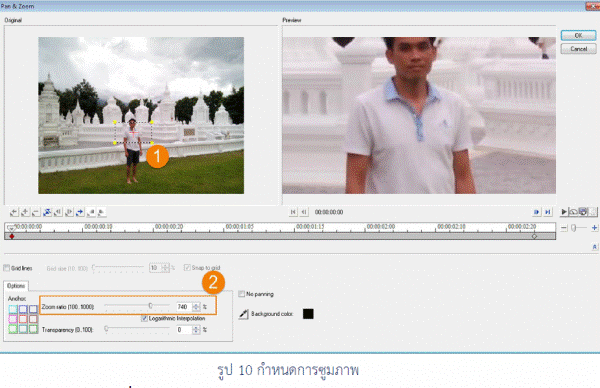
Task: Select the middle-right anchor box
Action: coord(33,319)
